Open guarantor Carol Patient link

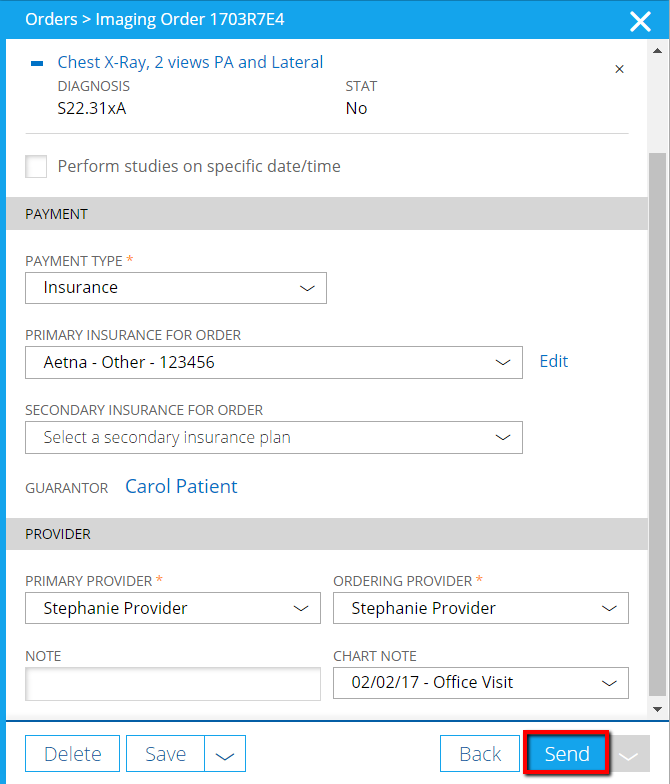pos(181,487)
